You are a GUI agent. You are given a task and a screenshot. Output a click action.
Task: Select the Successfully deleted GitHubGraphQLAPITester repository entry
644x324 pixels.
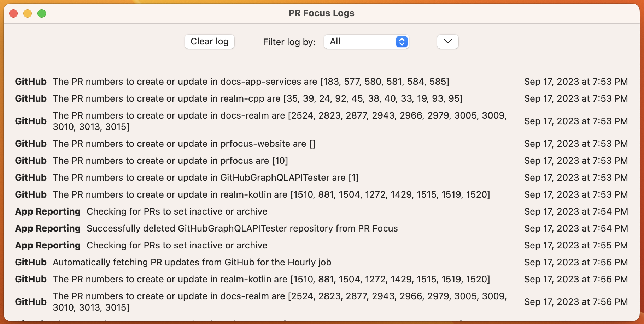[321, 228]
